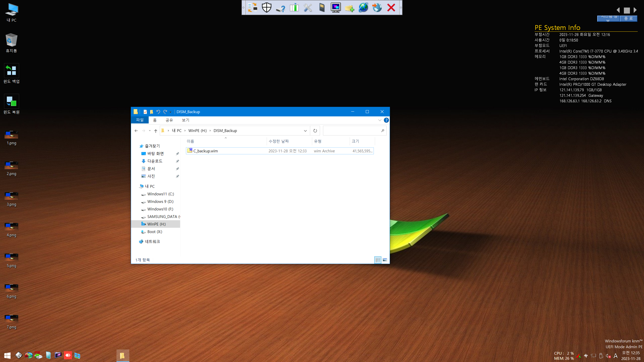Sort by 이름 column header
The width and height of the screenshot is (644, 362).
226,141
